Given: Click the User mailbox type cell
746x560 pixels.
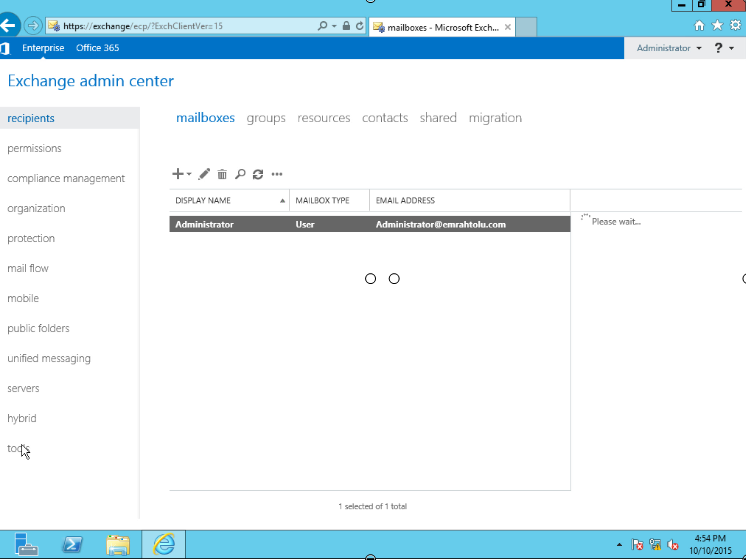Looking at the screenshot, I should click(x=305, y=225).
